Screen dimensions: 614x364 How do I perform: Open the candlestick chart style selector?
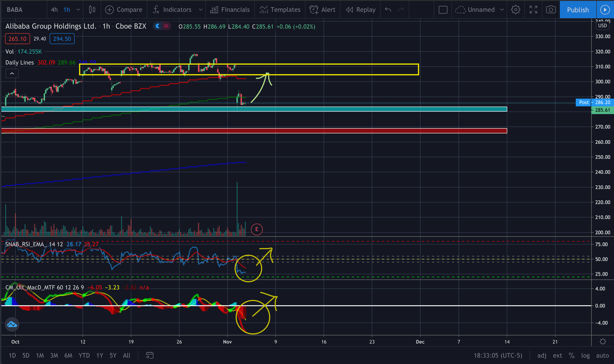(x=92, y=10)
